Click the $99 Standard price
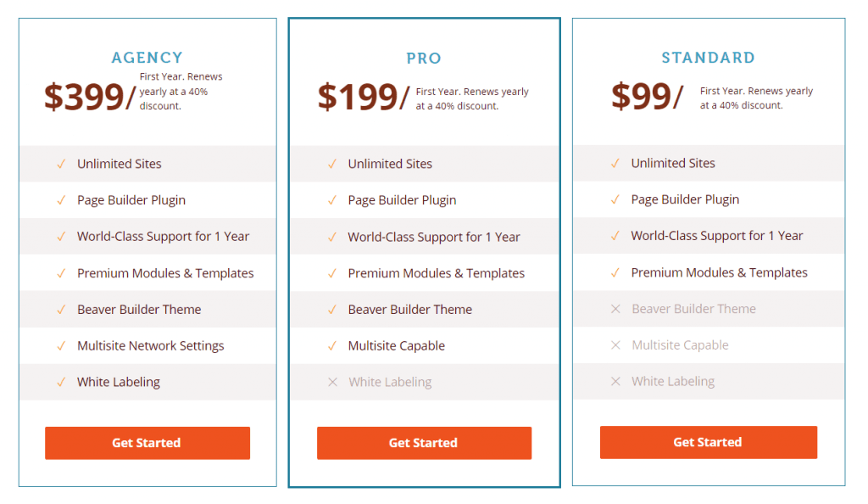This screenshot has width=868, height=504. tap(641, 96)
